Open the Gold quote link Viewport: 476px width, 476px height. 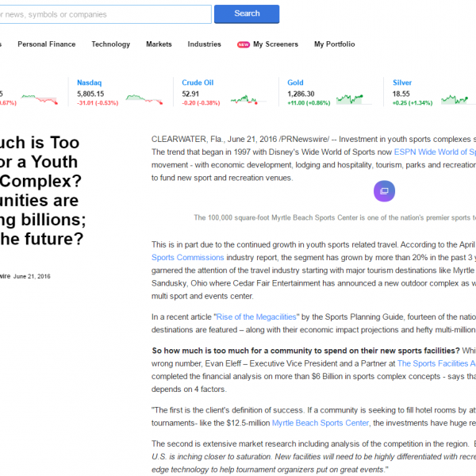(295, 83)
